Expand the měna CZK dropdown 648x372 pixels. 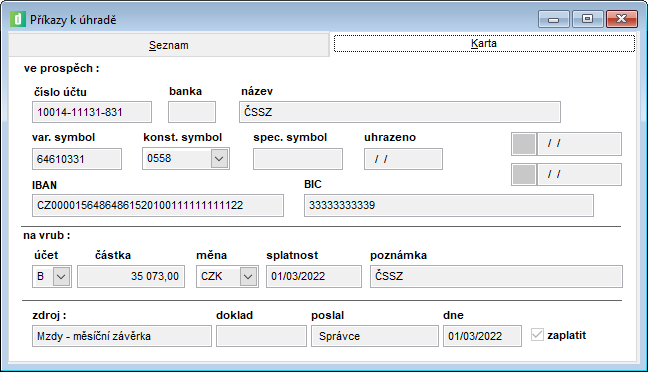click(x=248, y=276)
